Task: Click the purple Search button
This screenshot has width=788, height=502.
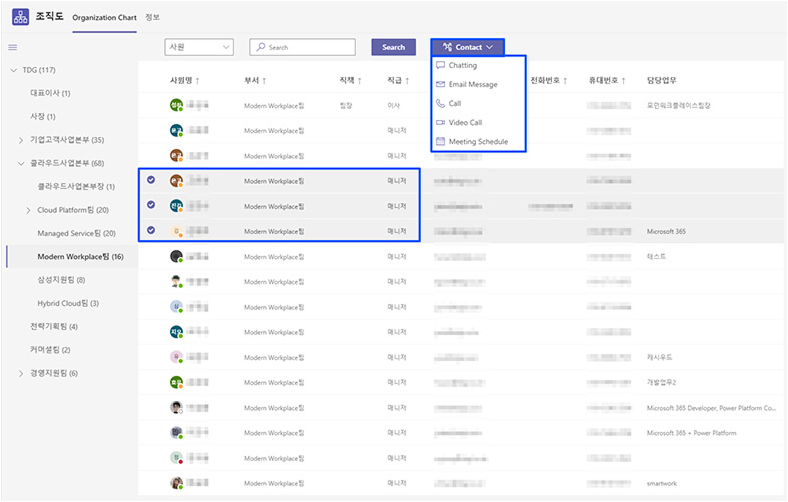Action: pos(393,47)
